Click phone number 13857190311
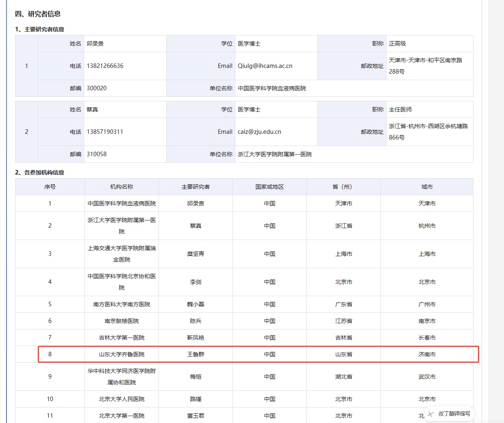 (x=105, y=132)
